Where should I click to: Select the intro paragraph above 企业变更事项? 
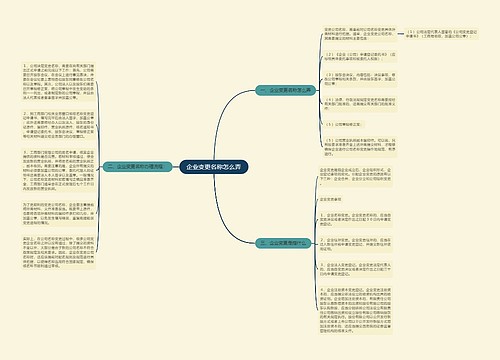pos(355,176)
